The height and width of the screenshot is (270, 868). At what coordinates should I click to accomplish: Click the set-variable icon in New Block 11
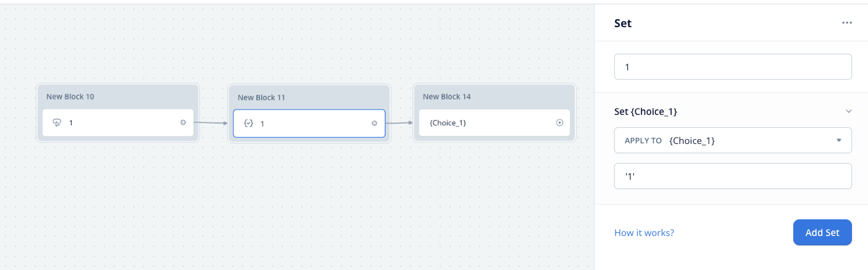248,124
